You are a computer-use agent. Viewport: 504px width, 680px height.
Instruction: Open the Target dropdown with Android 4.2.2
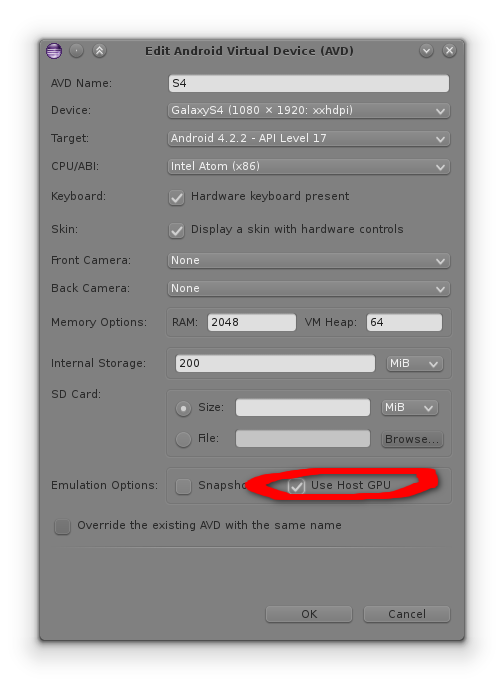(309, 139)
